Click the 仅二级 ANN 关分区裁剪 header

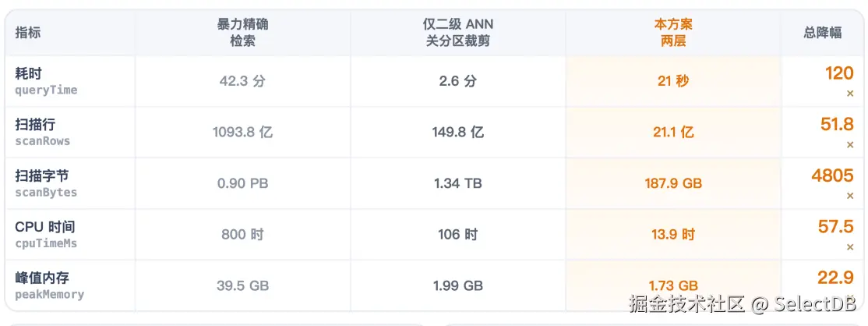458,33
